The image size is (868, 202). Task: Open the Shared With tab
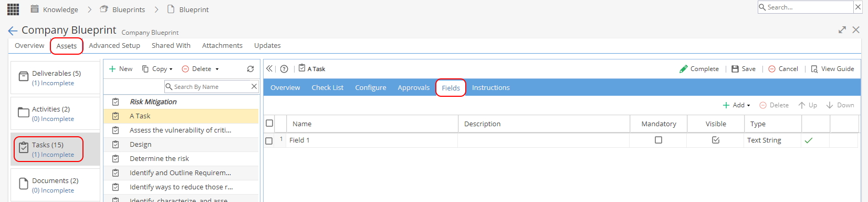[x=171, y=45]
